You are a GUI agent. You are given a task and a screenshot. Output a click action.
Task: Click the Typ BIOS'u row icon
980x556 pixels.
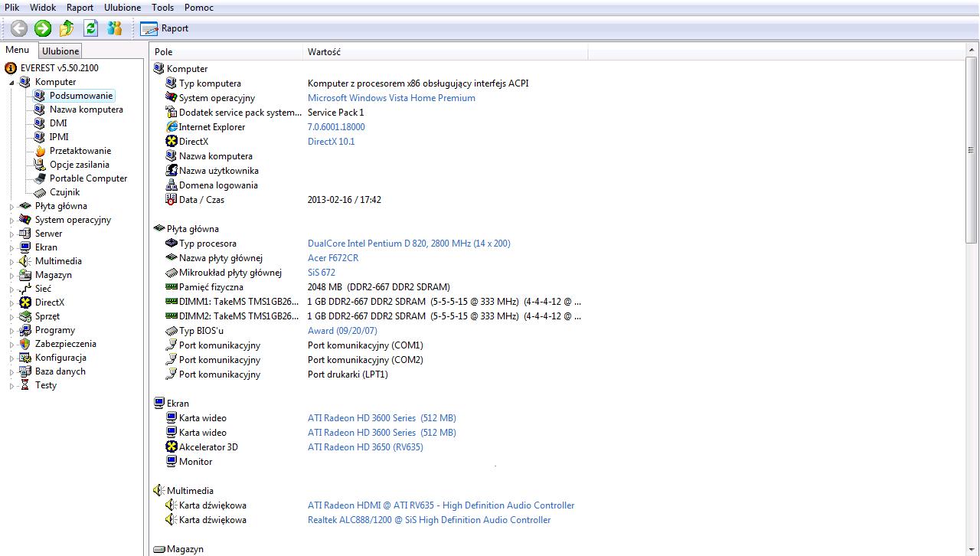click(x=171, y=331)
